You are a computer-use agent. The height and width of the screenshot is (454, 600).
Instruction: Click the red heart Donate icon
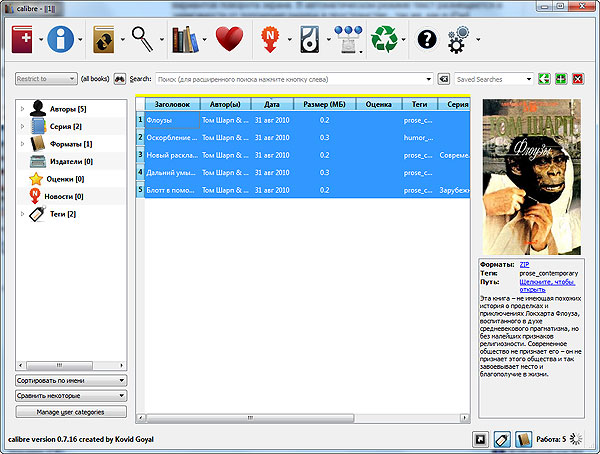(230, 40)
